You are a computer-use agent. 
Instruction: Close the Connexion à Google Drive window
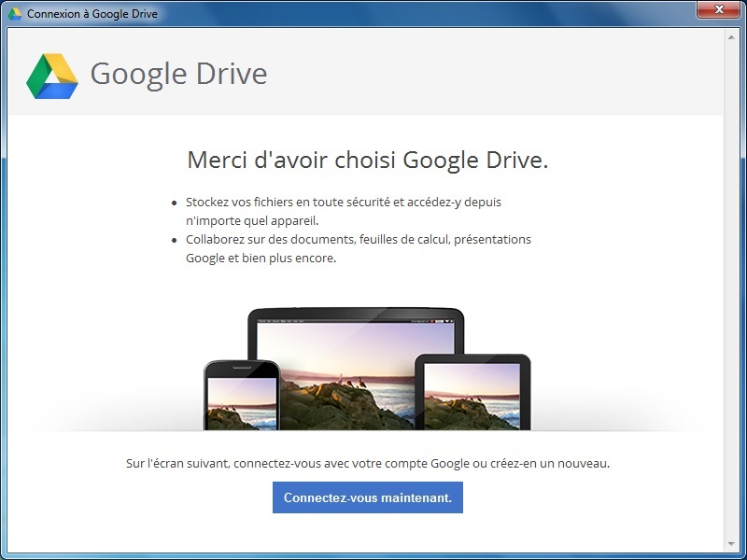[718, 10]
